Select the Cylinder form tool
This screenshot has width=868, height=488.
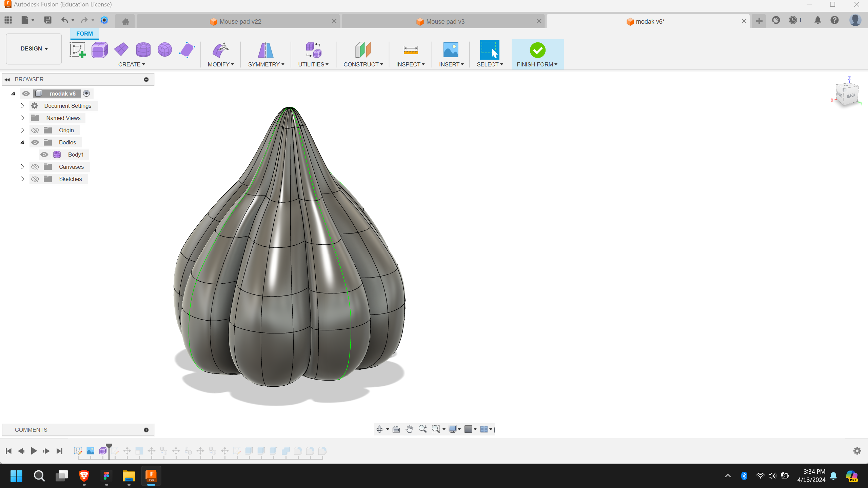[143, 50]
